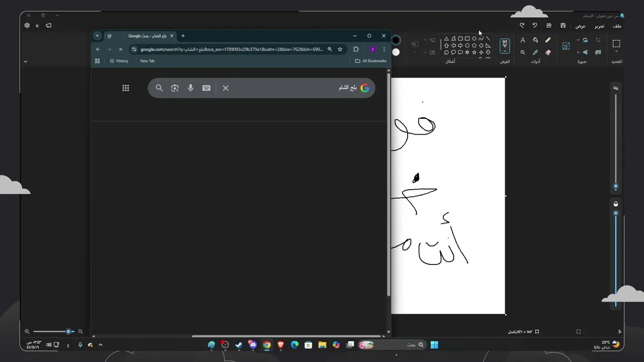Stop the page from loading in Chrome
The height and width of the screenshot is (362, 644).
(x=120, y=49)
